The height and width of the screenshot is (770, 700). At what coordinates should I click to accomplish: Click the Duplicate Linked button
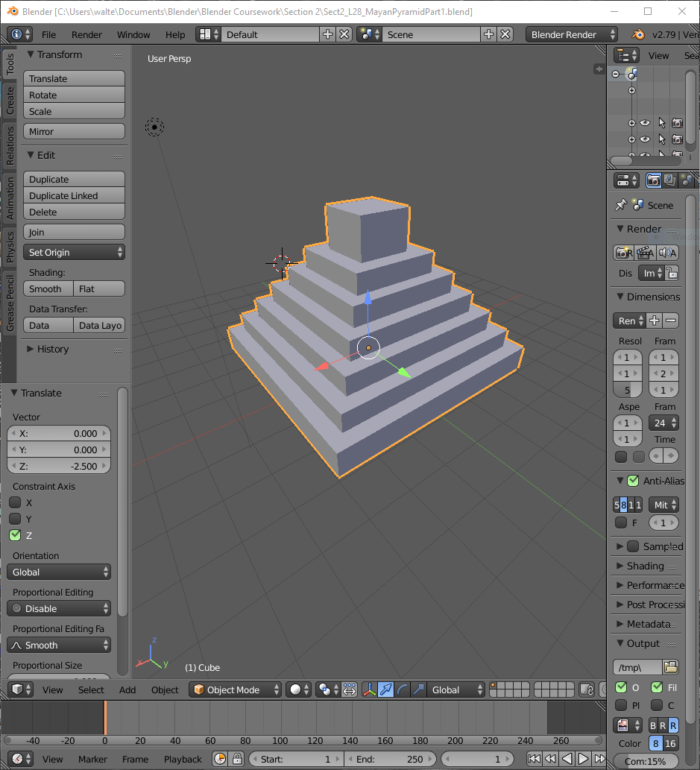pos(74,195)
